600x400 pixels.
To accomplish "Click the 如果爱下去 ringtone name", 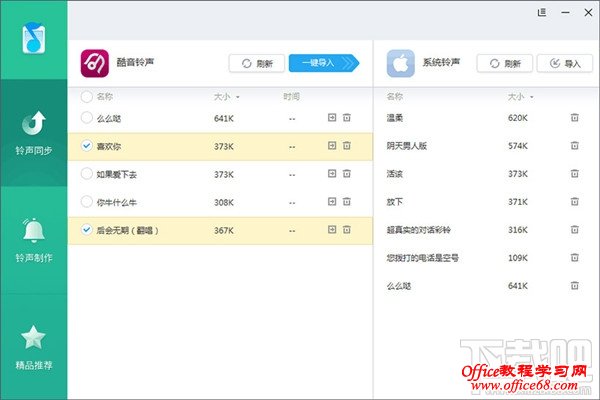I will pos(117,175).
